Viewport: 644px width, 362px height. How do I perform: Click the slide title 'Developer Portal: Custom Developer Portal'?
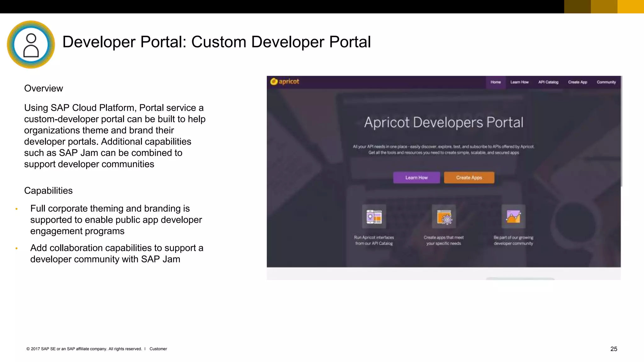pyautogui.click(x=217, y=42)
